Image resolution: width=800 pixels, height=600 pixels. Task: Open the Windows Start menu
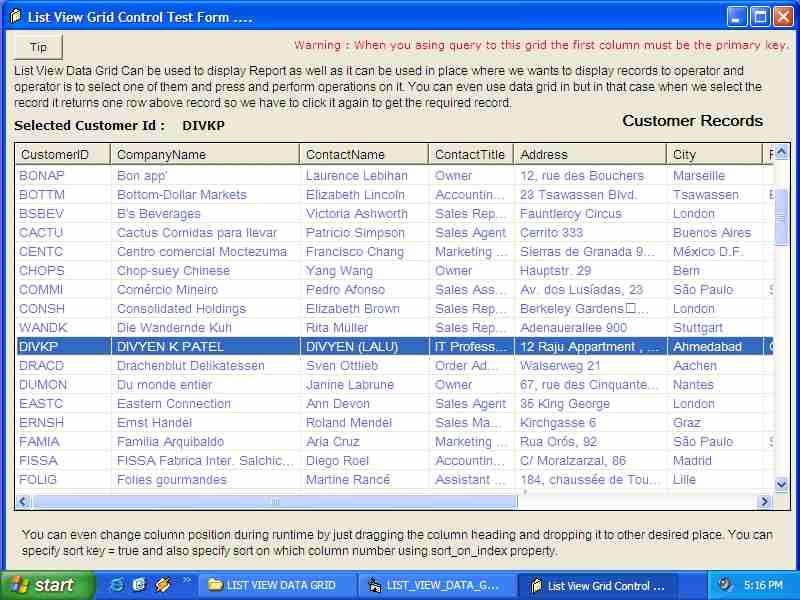(47, 585)
